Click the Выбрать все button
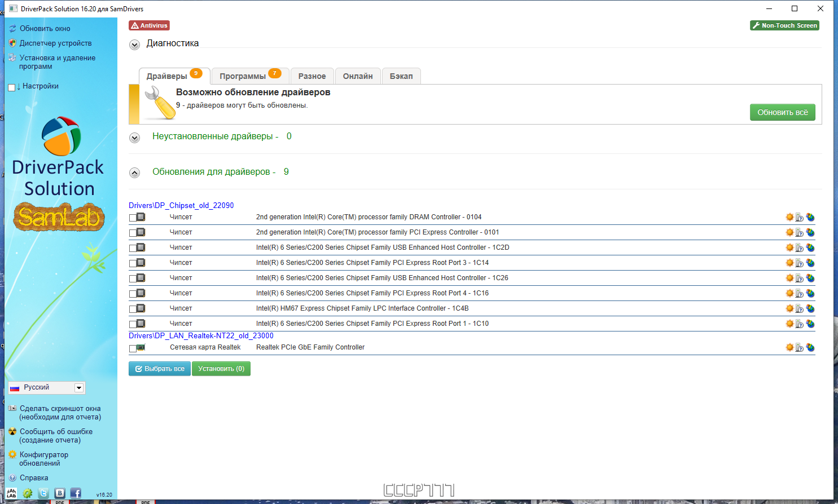This screenshot has width=838, height=504. coord(160,369)
